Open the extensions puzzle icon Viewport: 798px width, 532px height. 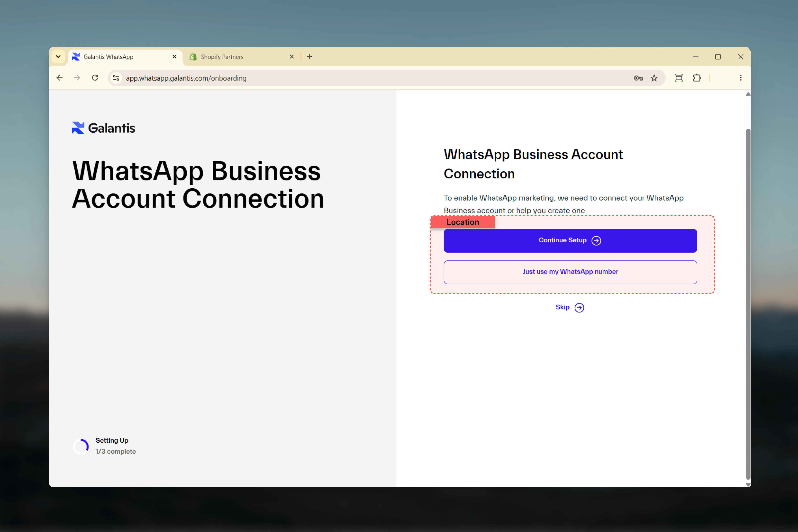[x=697, y=78]
